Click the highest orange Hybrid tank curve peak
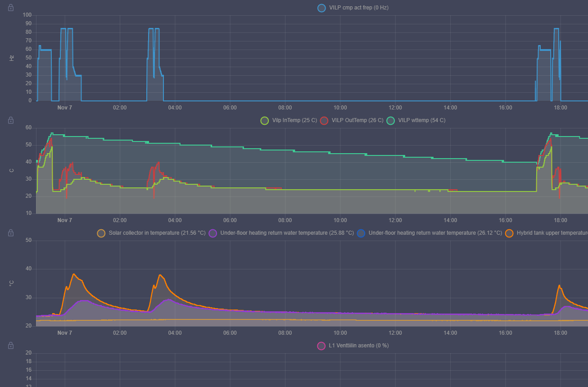The height and width of the screenshot is (387, 588). click(x=74, y=274)
